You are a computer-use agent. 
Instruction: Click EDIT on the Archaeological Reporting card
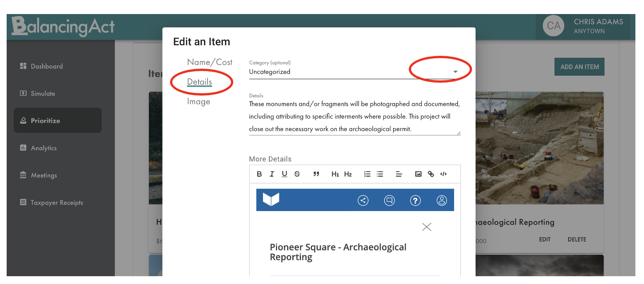click(x=545, y=240)
